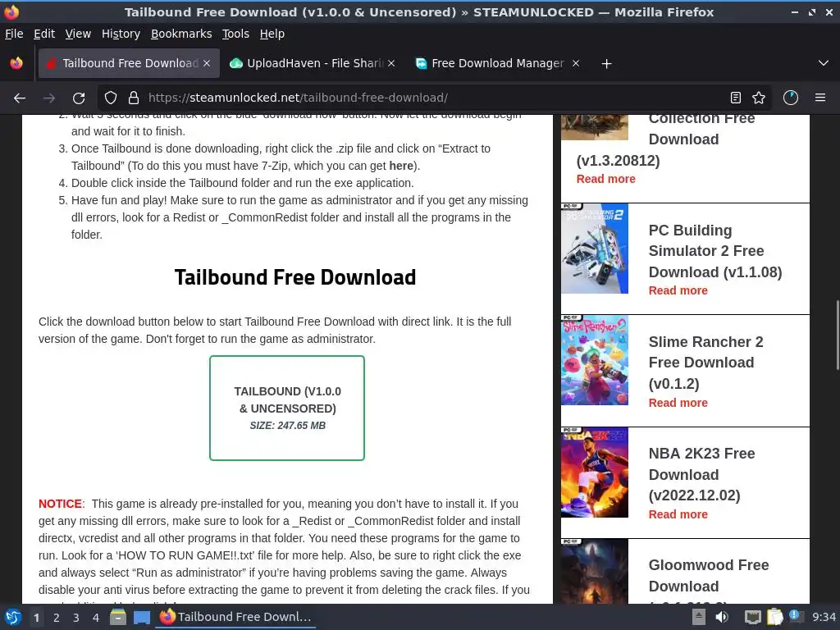Click the show desktop taskbar icon
The image size is (840, 630).
coord(142,617)
